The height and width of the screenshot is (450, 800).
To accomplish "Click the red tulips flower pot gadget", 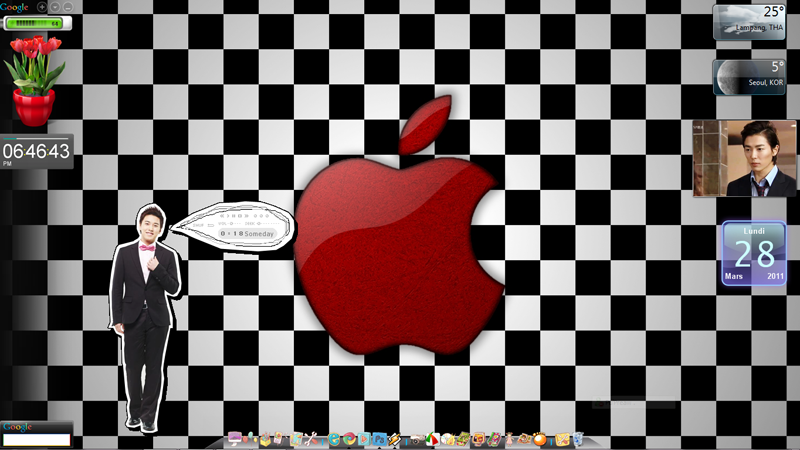I will pyautogui.click(x=34, y=81).
